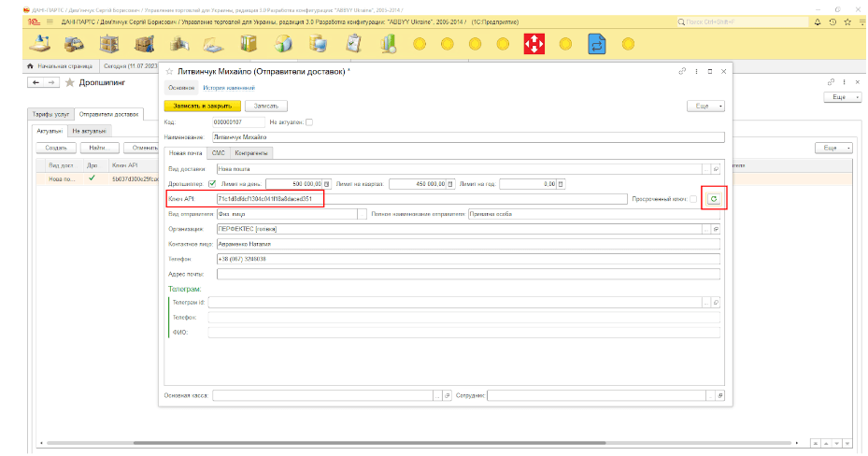Enable the Не актуален checkbox
Image resolution: width=868 pixels, height=456 pixels.
[309, 121]
